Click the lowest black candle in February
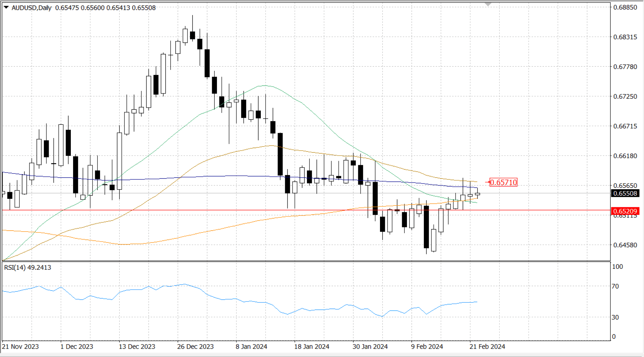644x357 pixels. pos(426,227)
